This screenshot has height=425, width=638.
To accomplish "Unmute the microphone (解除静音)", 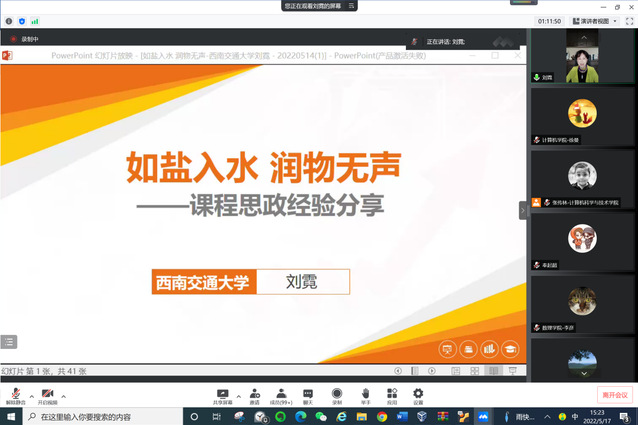I will pos(17,393).
